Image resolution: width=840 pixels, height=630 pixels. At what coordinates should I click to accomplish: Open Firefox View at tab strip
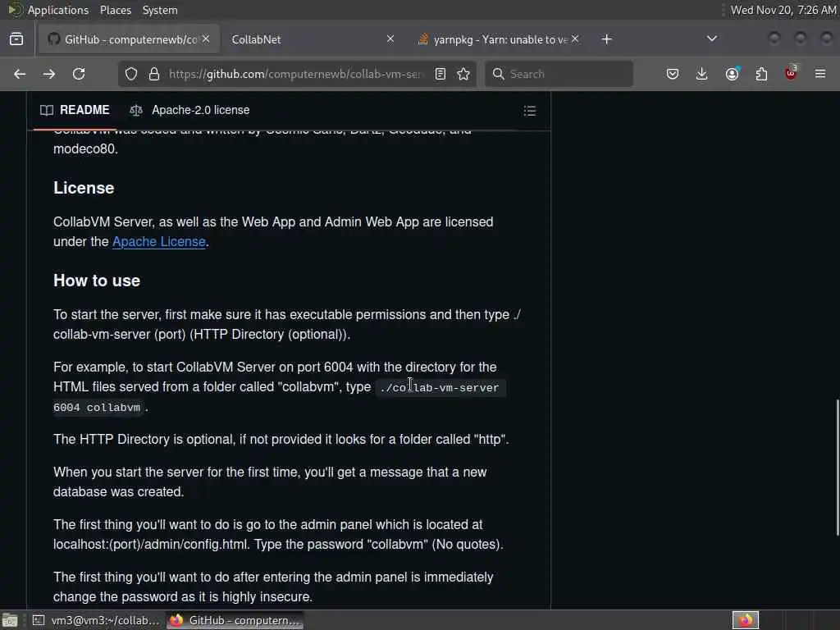(16, 39)
